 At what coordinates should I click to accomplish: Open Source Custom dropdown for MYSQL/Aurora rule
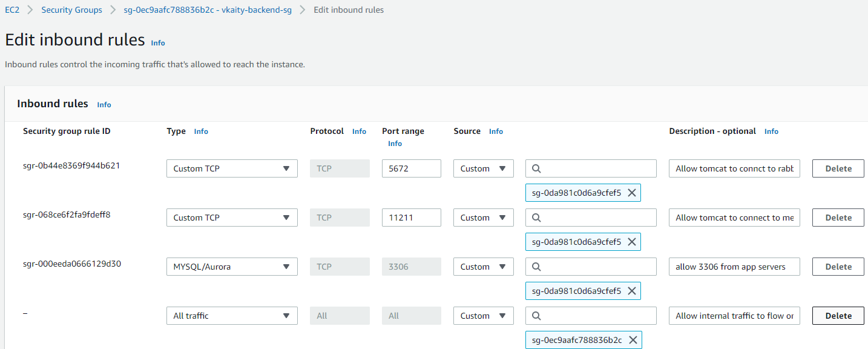tap(483, 267)
